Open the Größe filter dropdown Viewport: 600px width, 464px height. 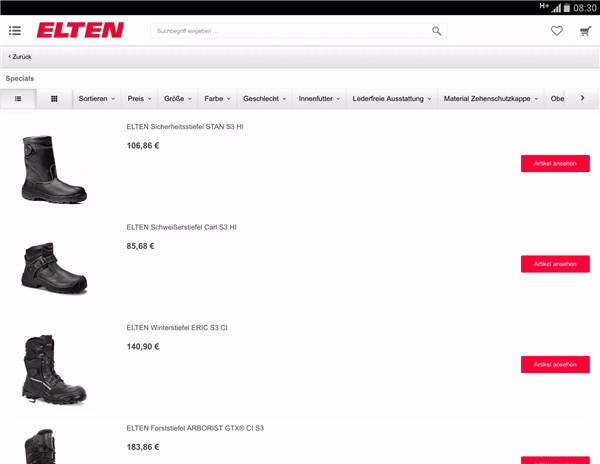178,99
